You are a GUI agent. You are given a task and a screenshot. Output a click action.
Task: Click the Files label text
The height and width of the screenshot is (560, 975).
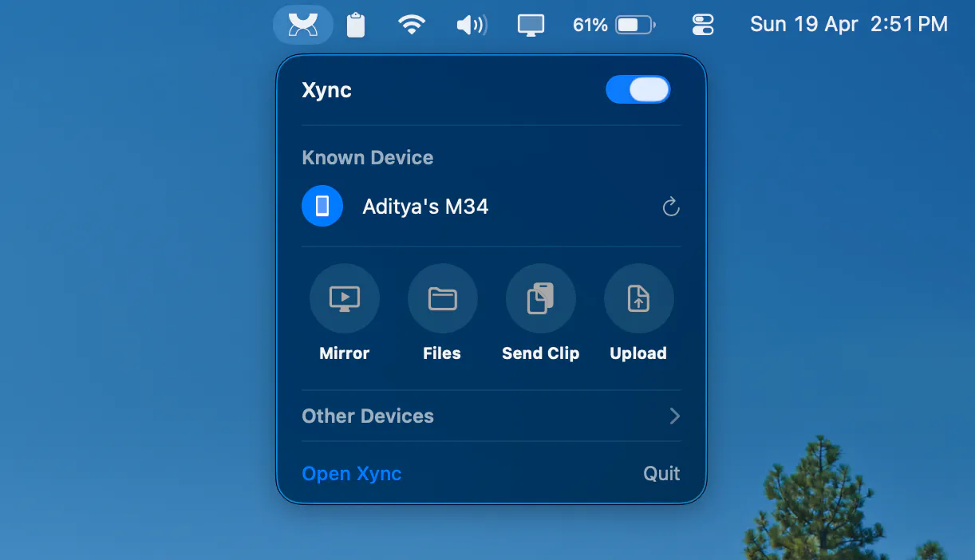[442, 353]
